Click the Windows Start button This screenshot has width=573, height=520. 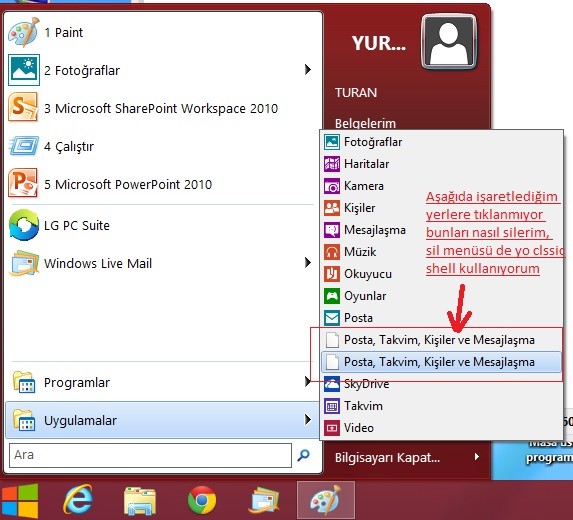coord(19,500)
